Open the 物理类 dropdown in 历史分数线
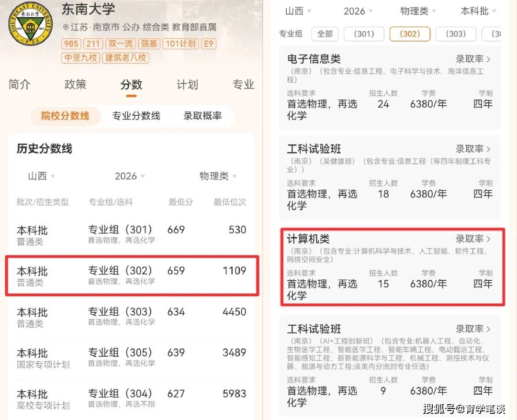Screen dimensions: 517x420 click(218, 176)
